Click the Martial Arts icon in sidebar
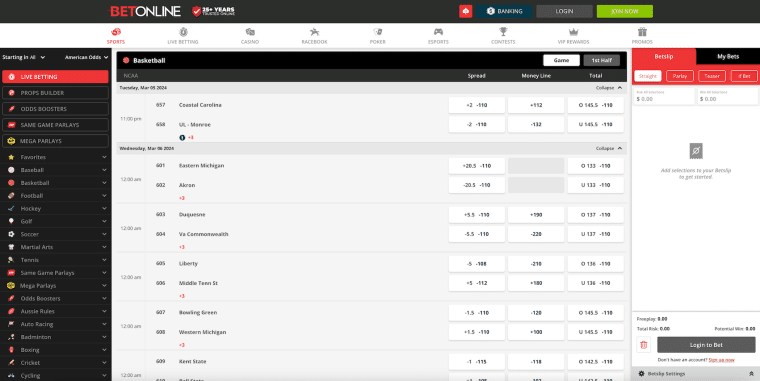 pyautogui.click(x=11, y=247)
